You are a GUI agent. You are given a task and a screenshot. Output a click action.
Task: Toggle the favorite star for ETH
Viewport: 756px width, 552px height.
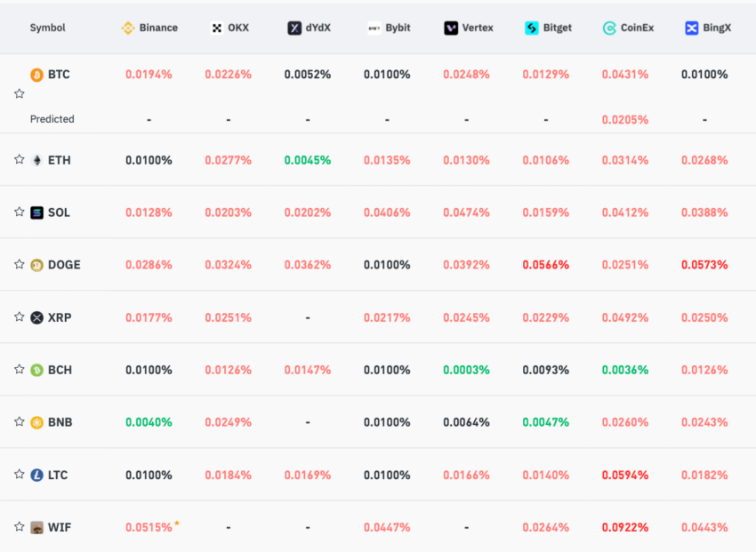pyautogui.click(x=20, y=159)
